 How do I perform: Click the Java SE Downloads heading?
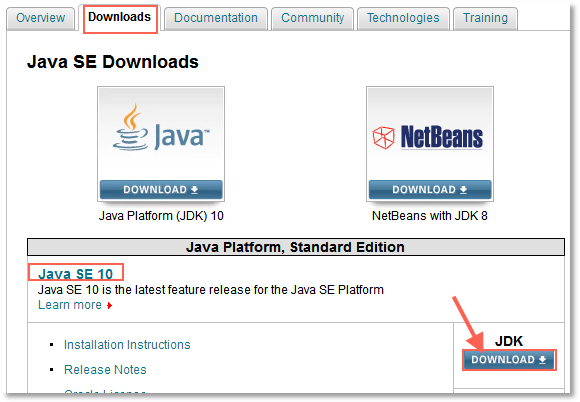pos(113,62)
